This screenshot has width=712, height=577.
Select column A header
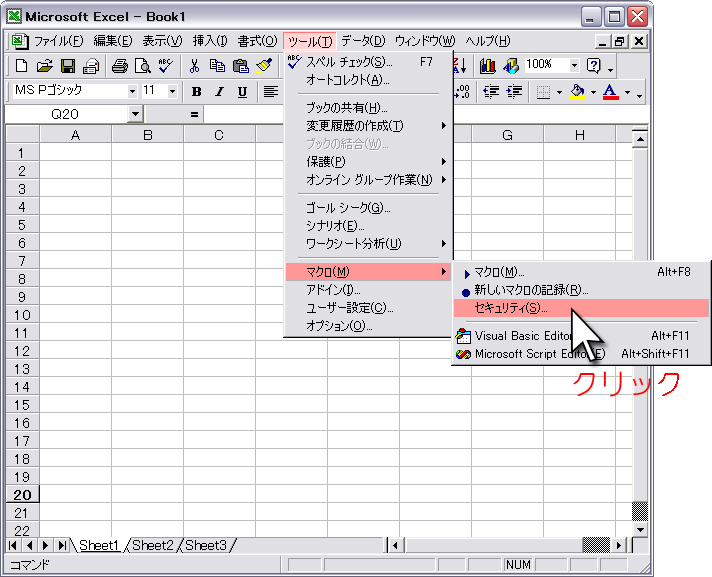click(x=75, y=135)
